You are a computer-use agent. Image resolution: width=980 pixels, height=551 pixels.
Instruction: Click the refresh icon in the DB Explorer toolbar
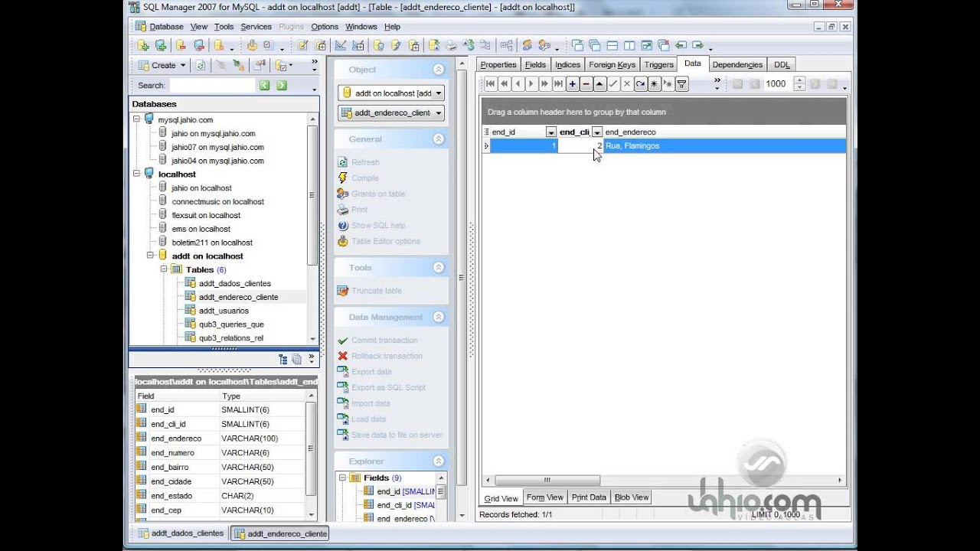[x=201, y=66]
